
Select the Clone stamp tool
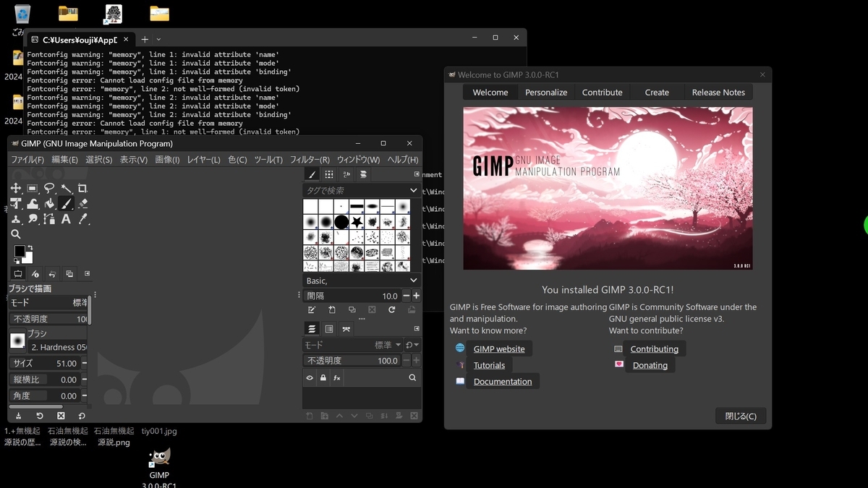click(x=16, y=219)
